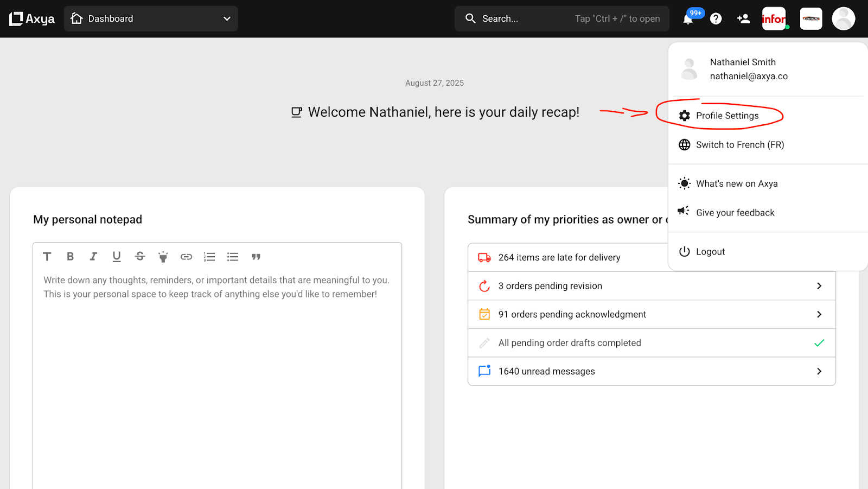Toggle italic formatting in notepad toolbar
The image size is (868, 489).
click(93, 257)
